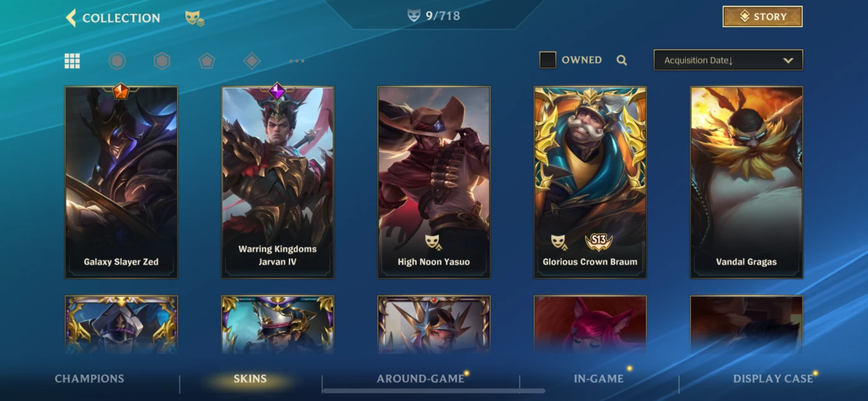Select the grid all-skins filter icon
Screen dimensions: 868x401
pyautogui.click(x=72, y=61)
